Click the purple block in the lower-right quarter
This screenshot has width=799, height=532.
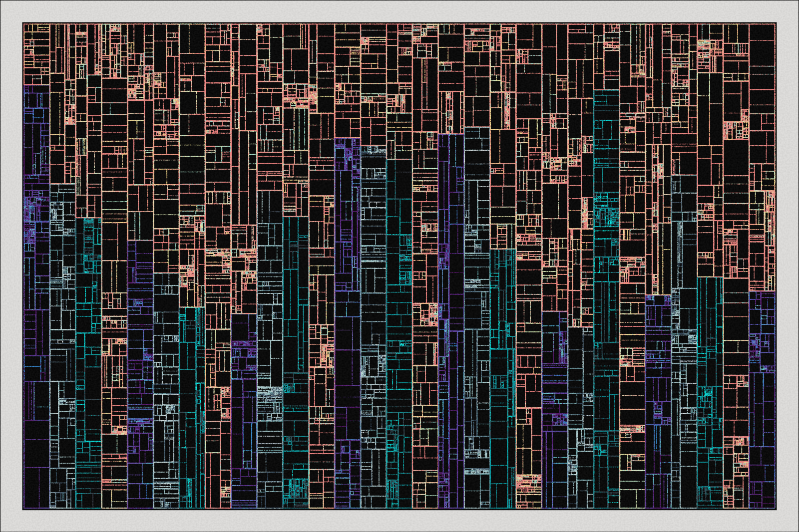click(658, 399)
